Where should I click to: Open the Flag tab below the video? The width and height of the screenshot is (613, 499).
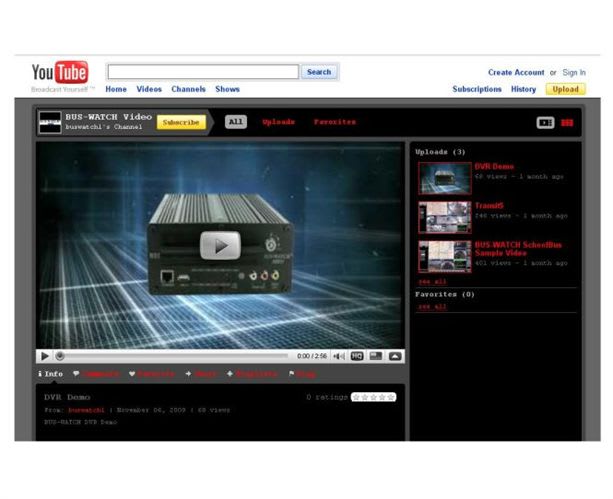pos(302,374)
